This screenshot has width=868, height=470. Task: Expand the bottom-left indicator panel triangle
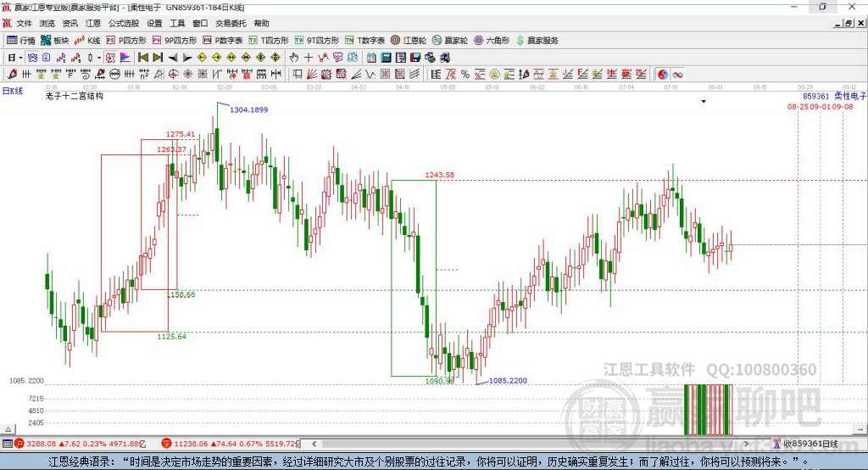(x=8, y=429)
